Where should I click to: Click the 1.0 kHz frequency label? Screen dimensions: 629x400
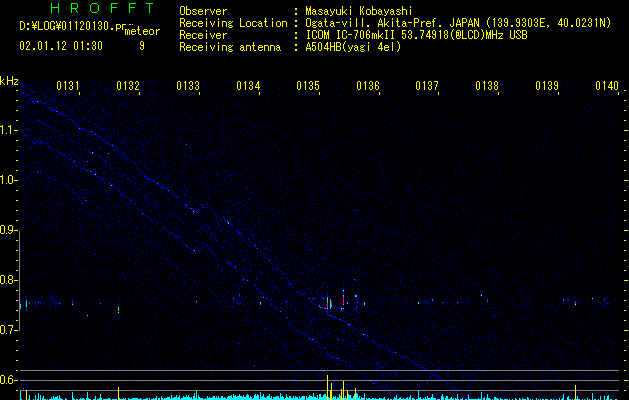pyautogui.click(x=9, y=180)
